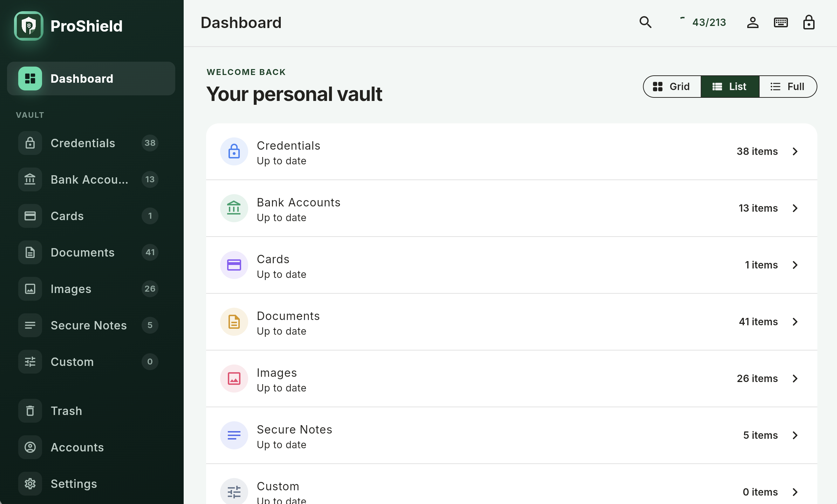
Task: Click the red Images icon in list
Action: tap(234, 379)
